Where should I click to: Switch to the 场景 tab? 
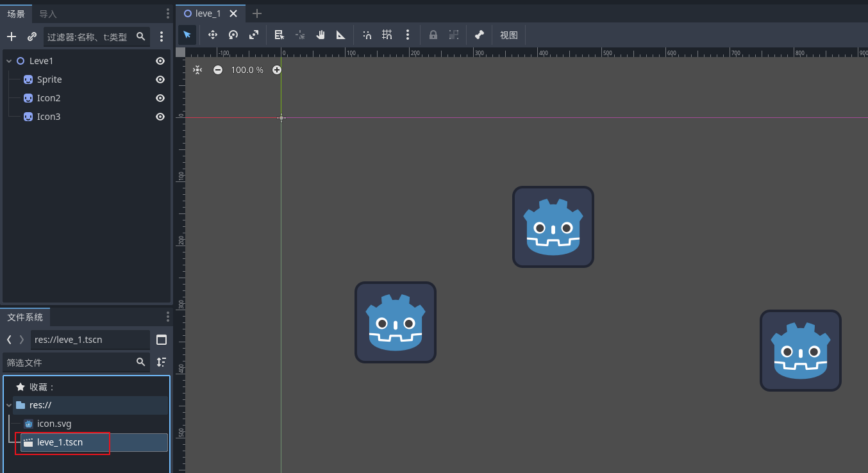[x=16, y=13]
